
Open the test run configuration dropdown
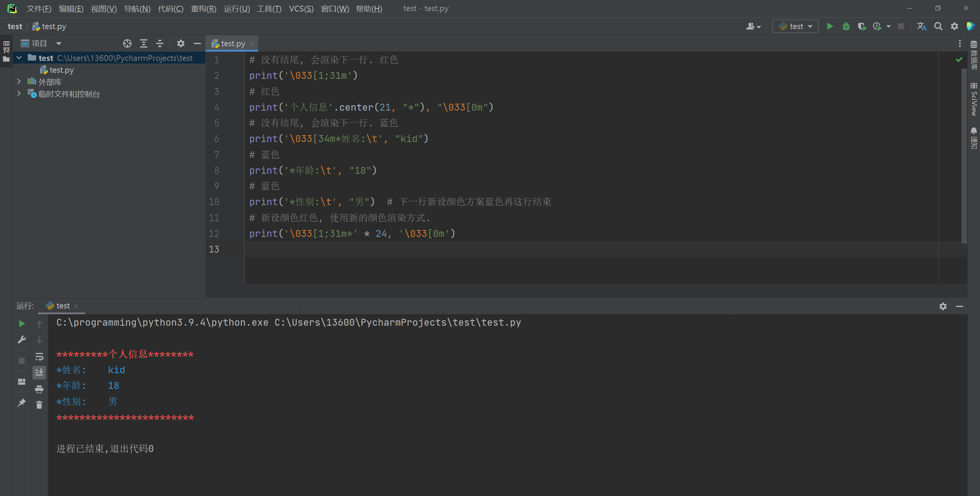795,26
